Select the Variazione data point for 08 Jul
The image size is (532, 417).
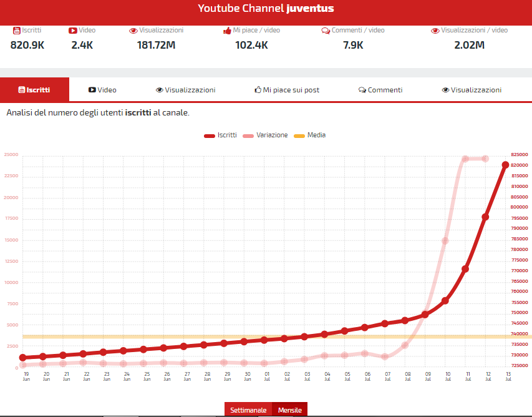coord(405,345)
